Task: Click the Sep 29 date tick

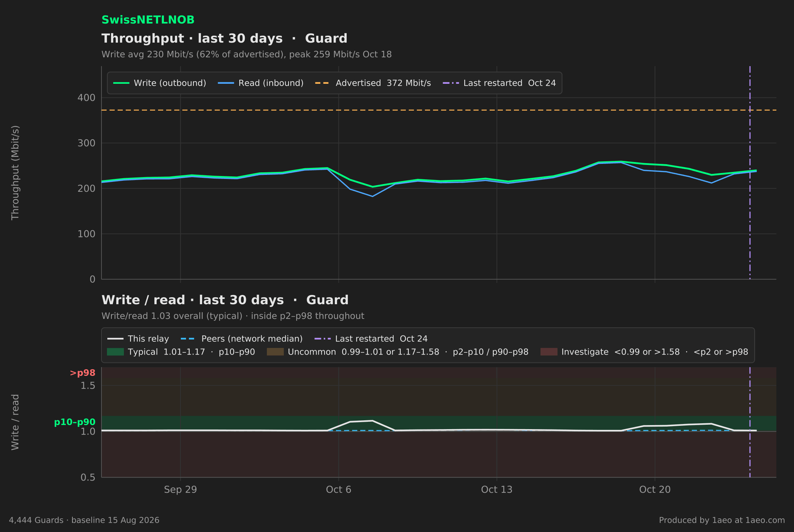Action: click(180, 490)
